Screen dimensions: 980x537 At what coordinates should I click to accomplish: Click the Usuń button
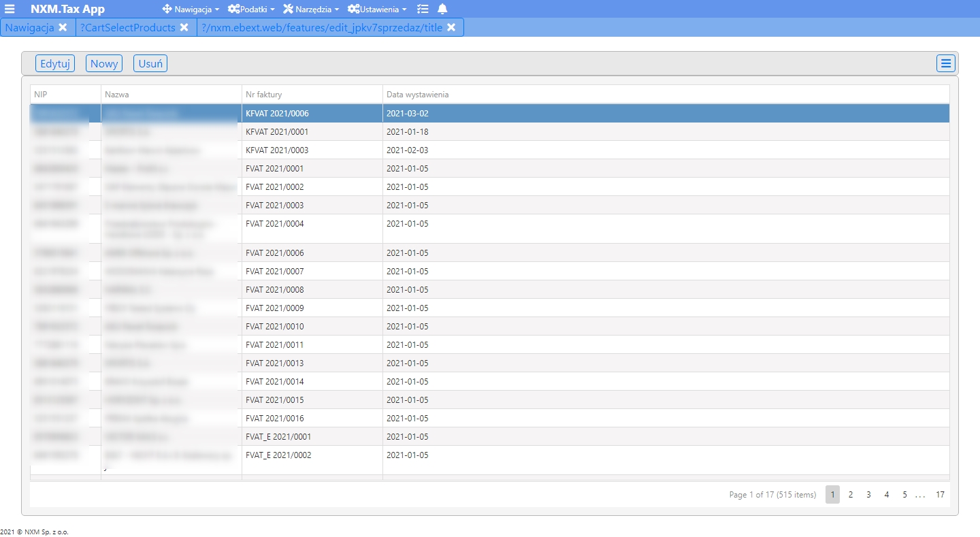coord(150,63)
